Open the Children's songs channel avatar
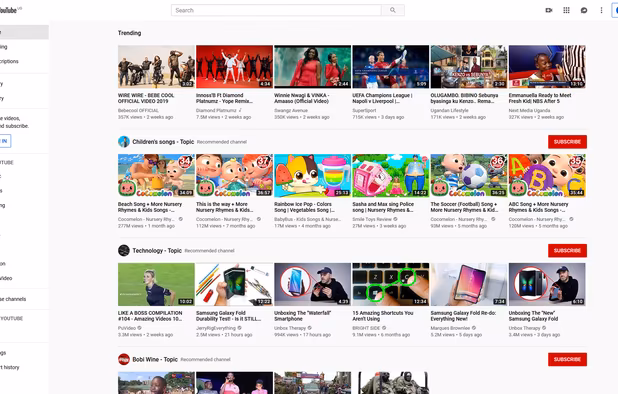 (x=124, y=142)
